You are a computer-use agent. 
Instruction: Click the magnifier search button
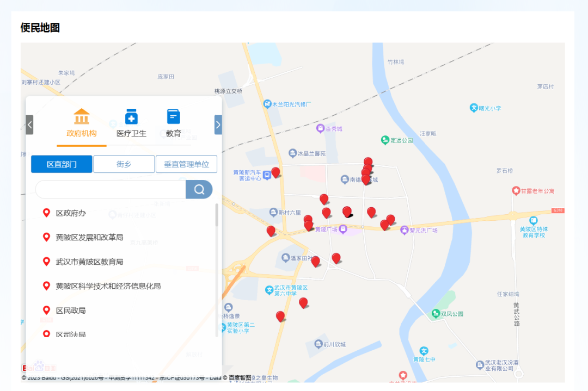point(199,189)
